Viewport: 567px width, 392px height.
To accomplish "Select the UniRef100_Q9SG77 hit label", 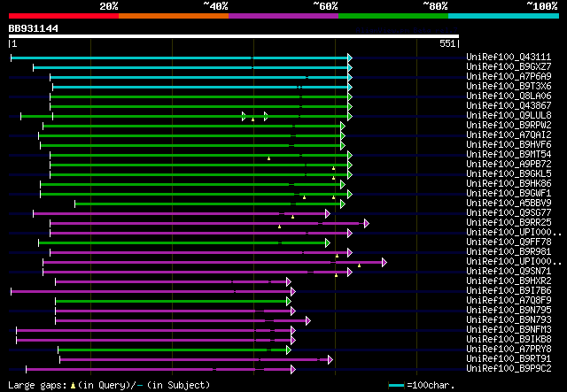I will [509, 213].
